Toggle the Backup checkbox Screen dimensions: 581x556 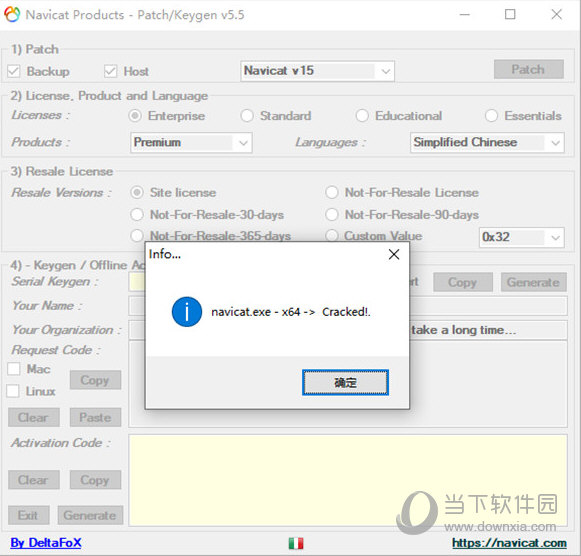[x=14, y=71]
